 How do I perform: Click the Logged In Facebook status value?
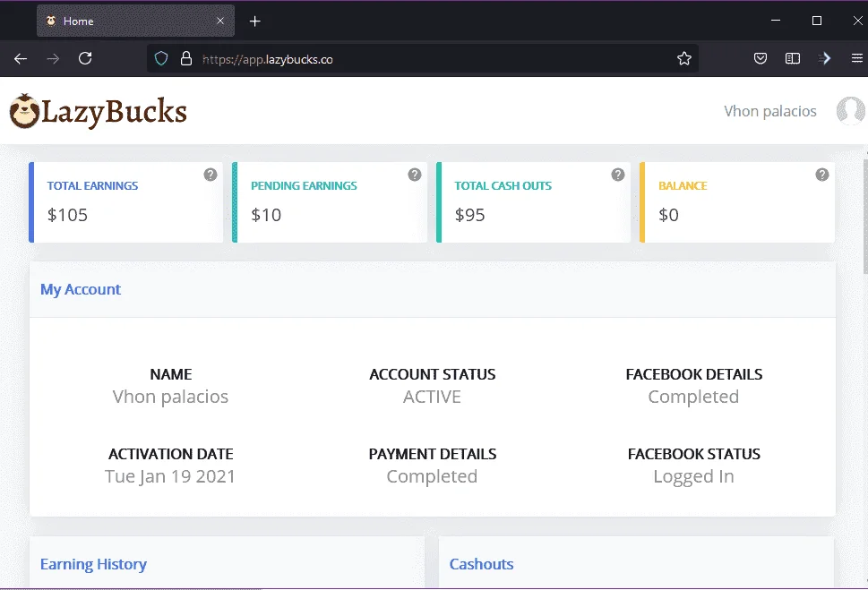[693, 476]
